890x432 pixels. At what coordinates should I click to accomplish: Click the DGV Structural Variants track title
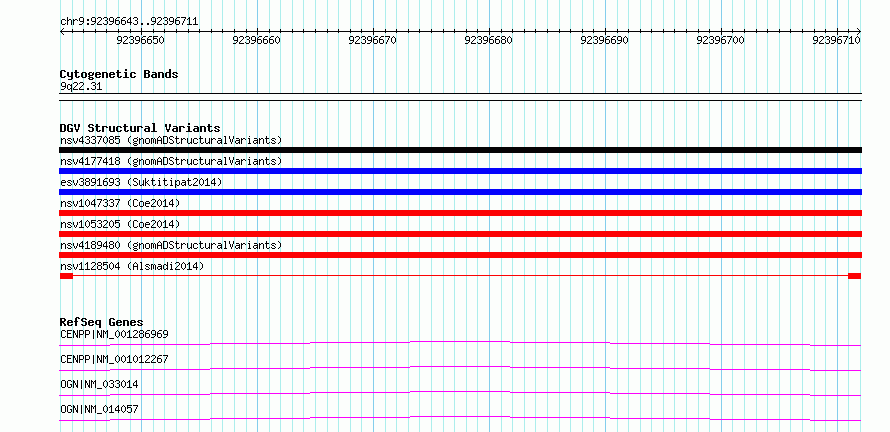[140, 128]
